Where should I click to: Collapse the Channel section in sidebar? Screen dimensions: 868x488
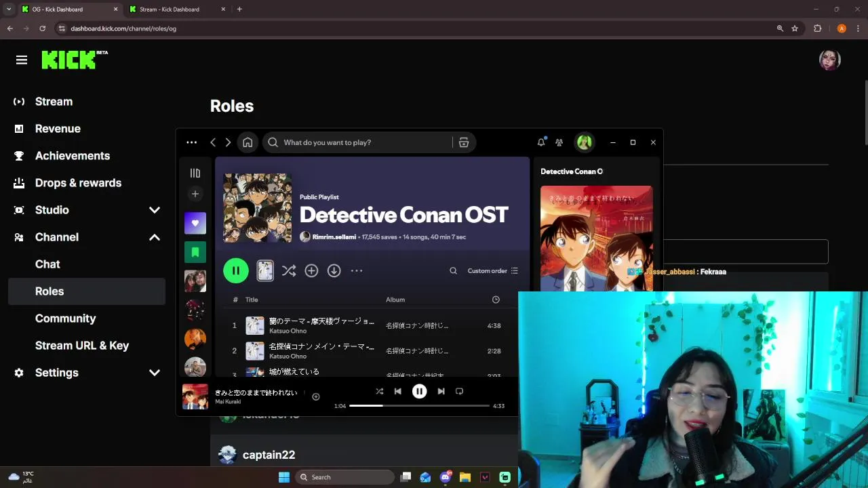[x=155, y=237]
